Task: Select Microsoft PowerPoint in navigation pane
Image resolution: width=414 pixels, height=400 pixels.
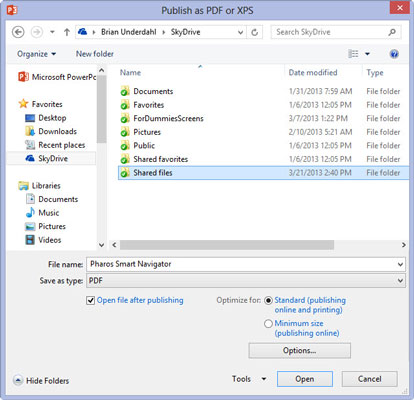Action: [57, 77]
